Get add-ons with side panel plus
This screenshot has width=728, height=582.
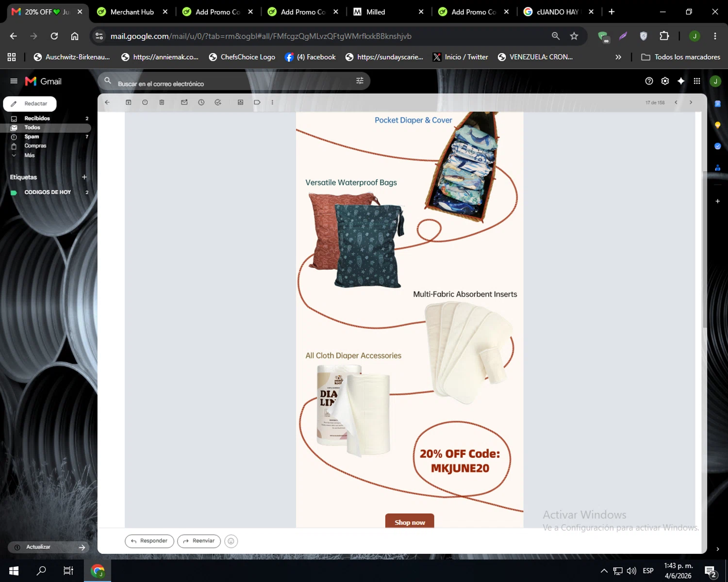[718, 201]
